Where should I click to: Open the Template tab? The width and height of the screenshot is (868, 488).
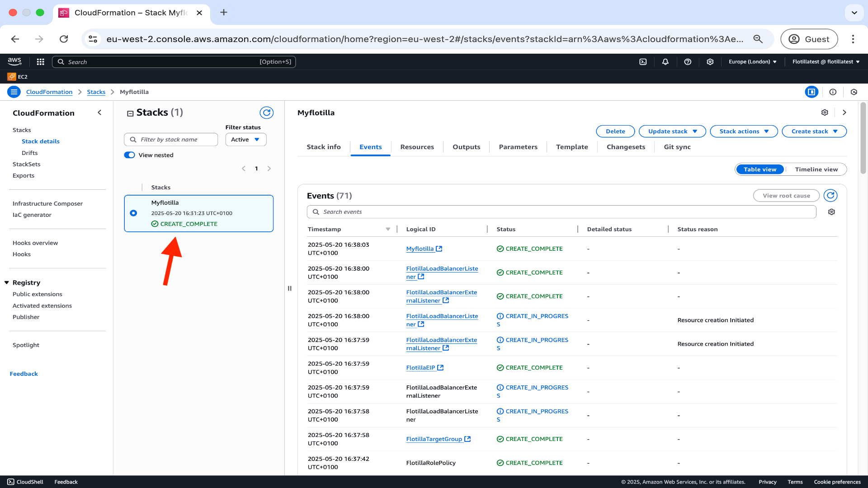572,147
